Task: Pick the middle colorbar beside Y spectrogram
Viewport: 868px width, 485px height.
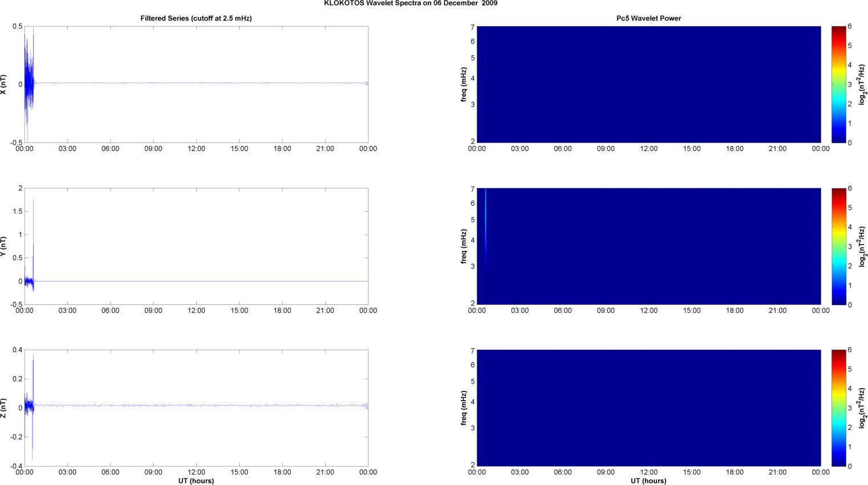Action: [x=838, y=246]
